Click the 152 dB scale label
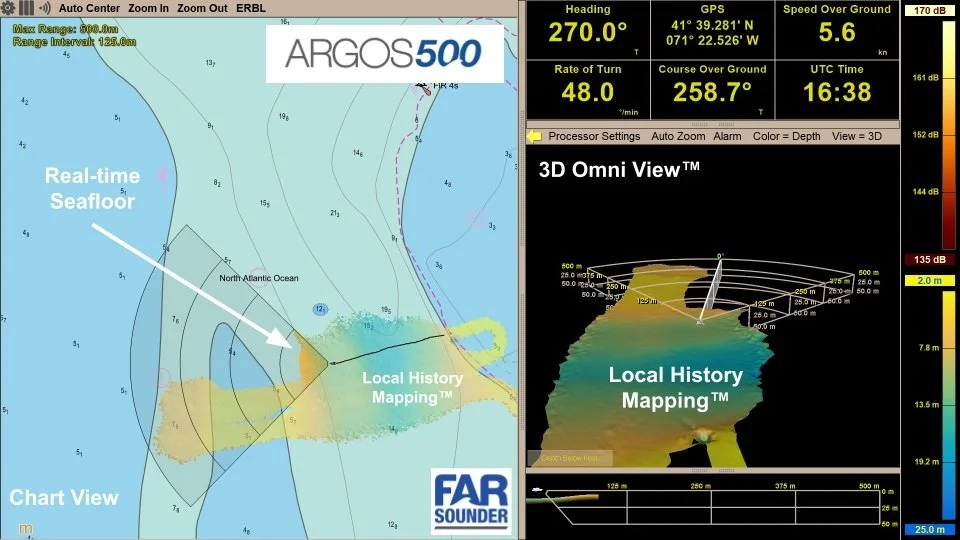Viewport: 960px width, 540px height. (925, 135)
